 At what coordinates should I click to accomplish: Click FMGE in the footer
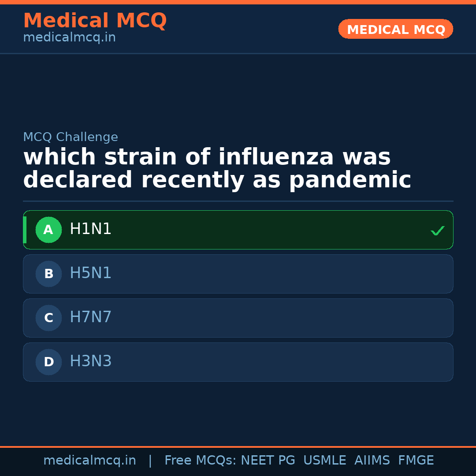coord(416,461)
